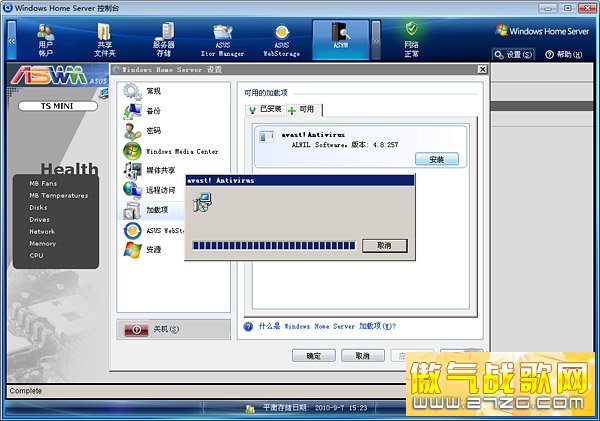
Task: Open MB Temperatures in the Health menu
Action: (59, 196)
